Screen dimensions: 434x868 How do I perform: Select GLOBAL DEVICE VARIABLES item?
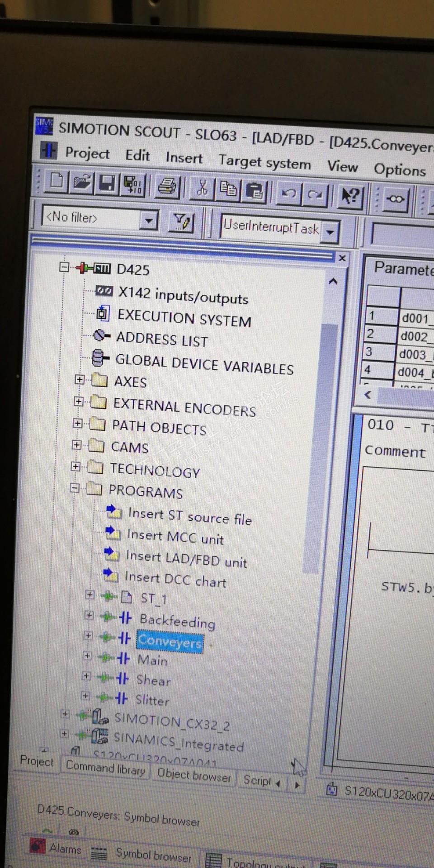204,364
